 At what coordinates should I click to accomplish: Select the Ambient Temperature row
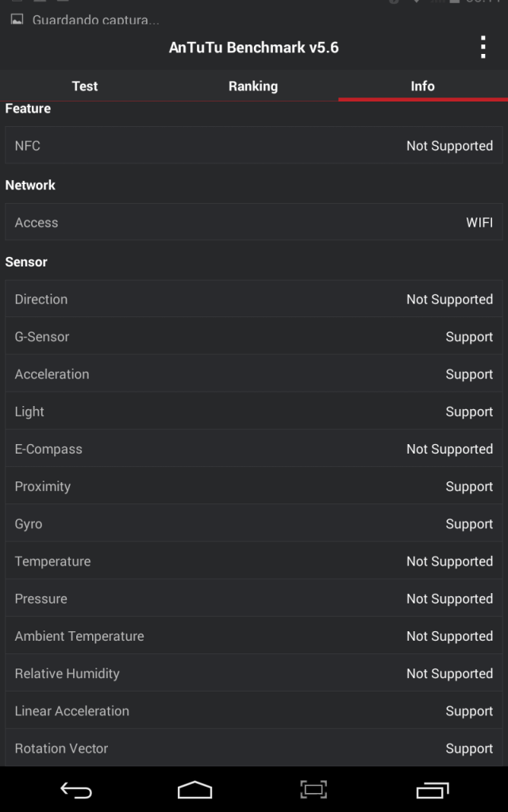pos(254,636)
